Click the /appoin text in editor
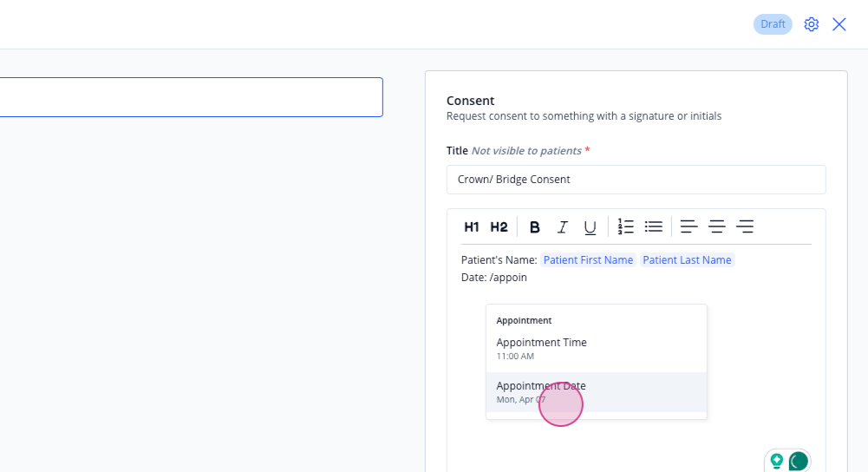 tap(508, 278)
